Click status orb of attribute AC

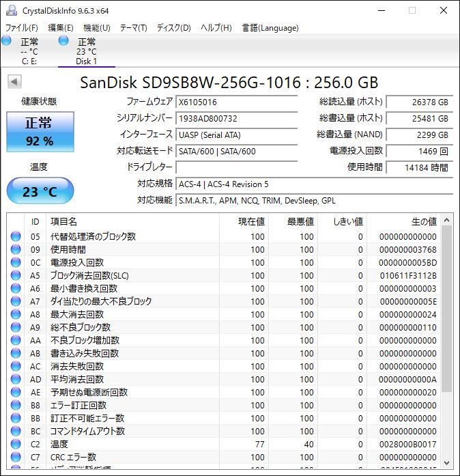16,366
